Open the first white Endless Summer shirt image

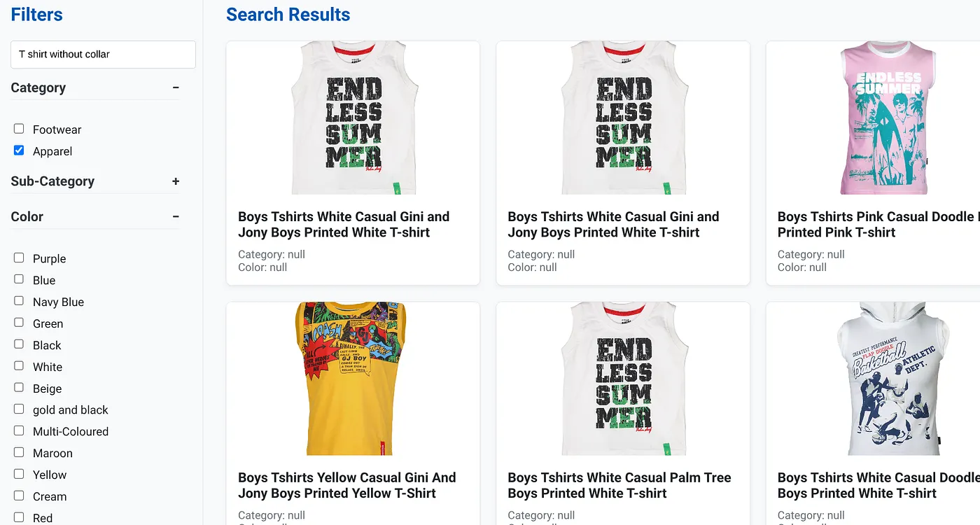coord(353,118)
